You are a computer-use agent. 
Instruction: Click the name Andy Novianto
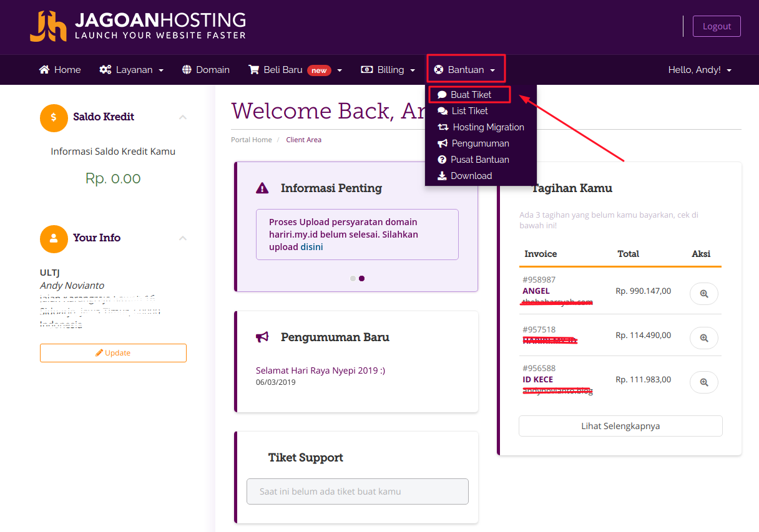[72, 286]
